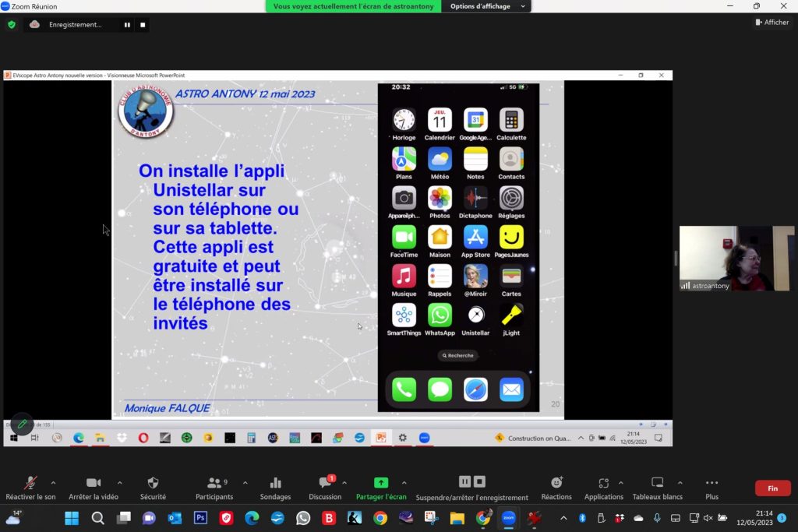
Task: Pause recording in the top Enregistrement indicator
Action: (127, 24)
